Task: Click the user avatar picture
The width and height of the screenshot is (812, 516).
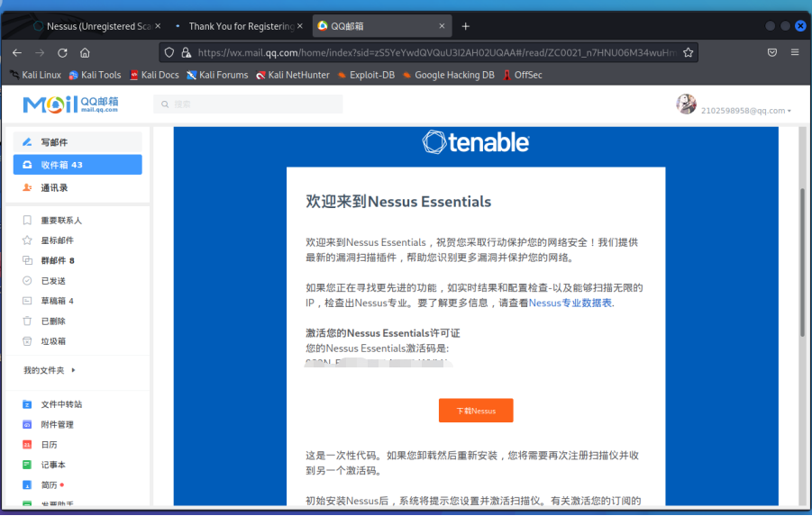Action: pyautogui.click(x=686, y=104)
